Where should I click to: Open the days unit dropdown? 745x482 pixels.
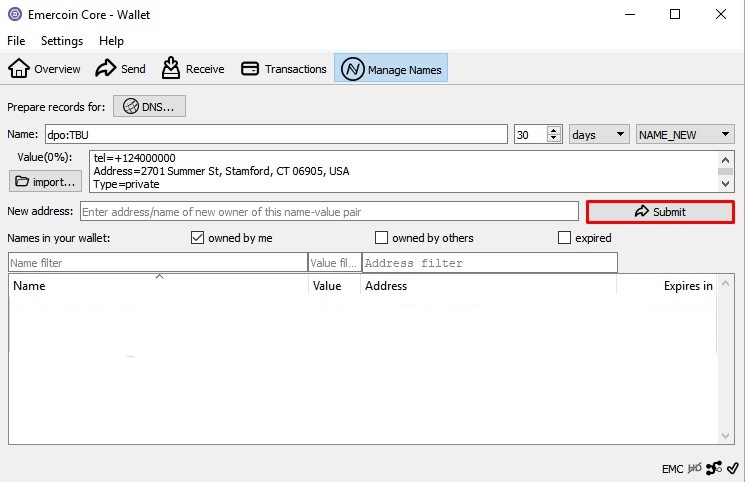point(599,135)
